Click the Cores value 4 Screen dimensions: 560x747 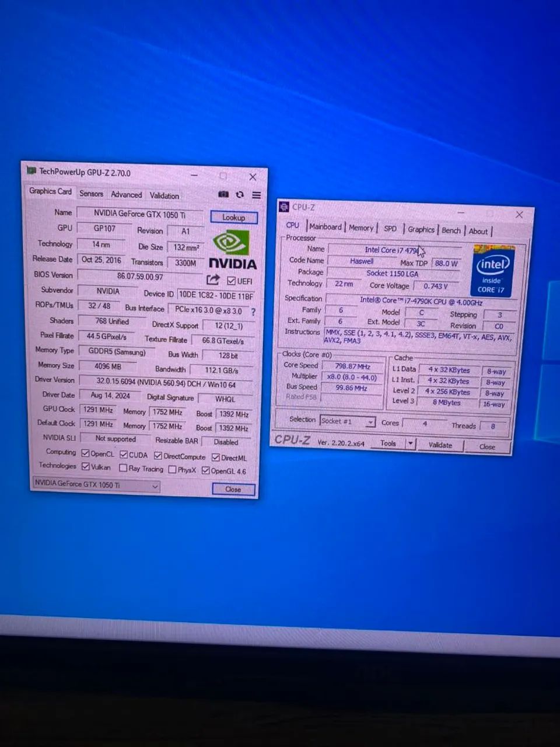coord(425,423)
